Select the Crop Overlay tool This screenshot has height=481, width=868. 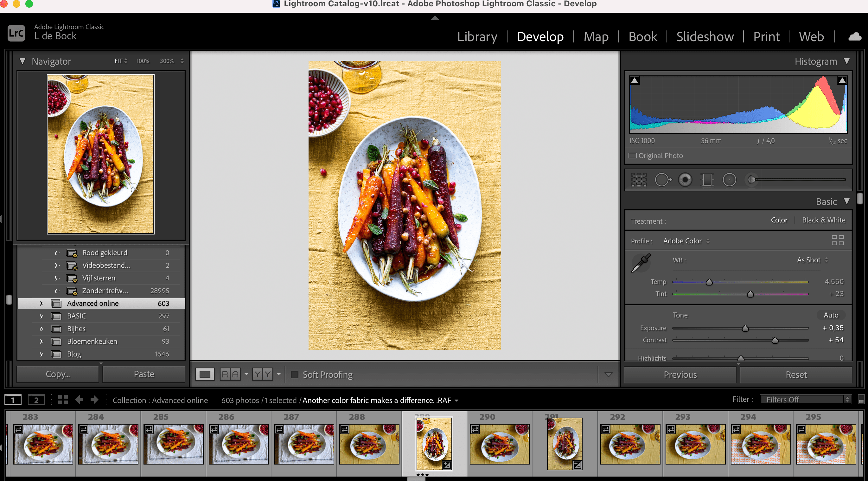click(639, 180)
